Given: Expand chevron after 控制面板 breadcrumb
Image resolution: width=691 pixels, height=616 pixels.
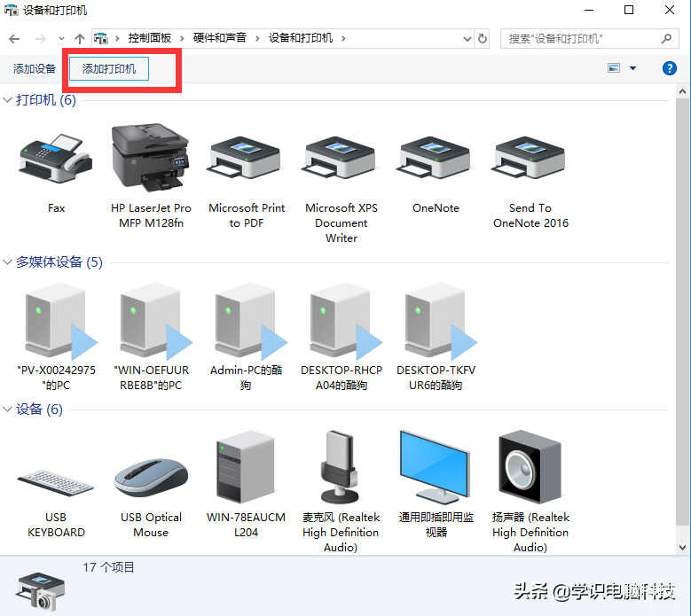Looking at the screenshot, I should (183, 39).
